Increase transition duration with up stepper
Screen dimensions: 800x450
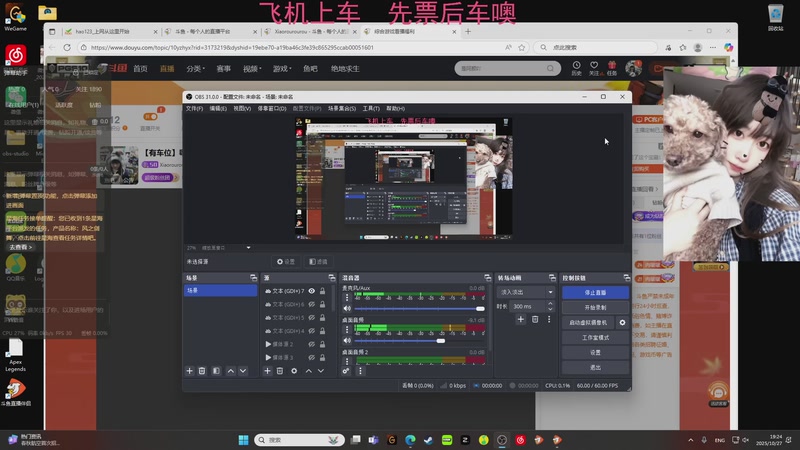pos(550,304)
